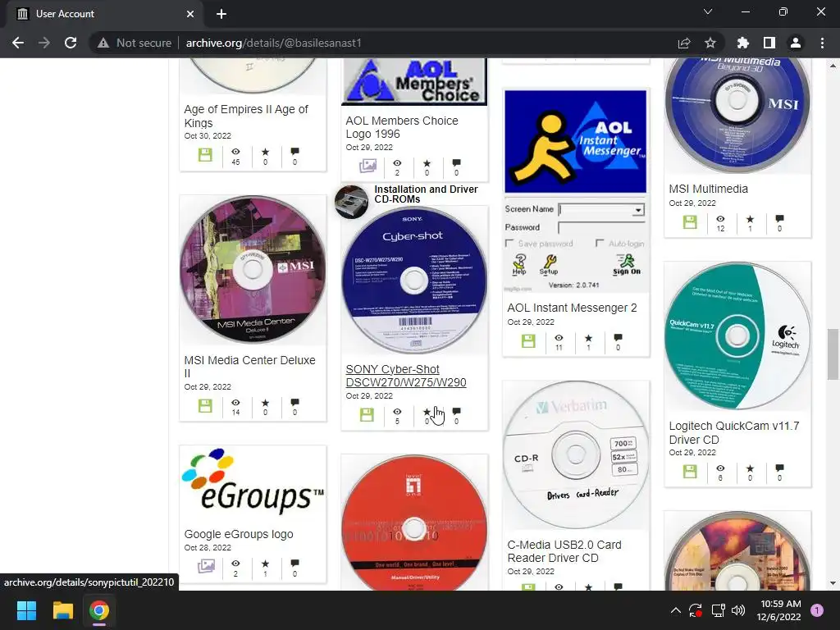Open the share this page icon
This screenshot has width=840, height=630.
coord(684,43)
